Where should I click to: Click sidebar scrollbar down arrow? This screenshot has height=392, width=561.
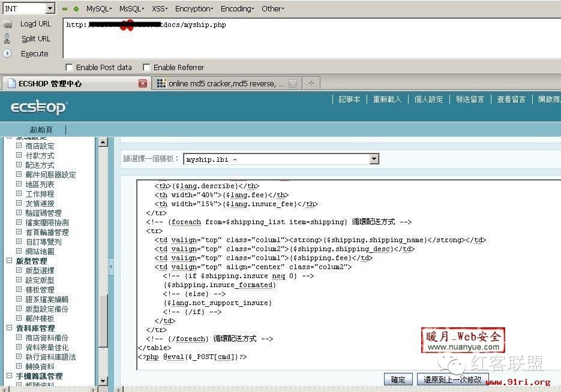point(103,381)
